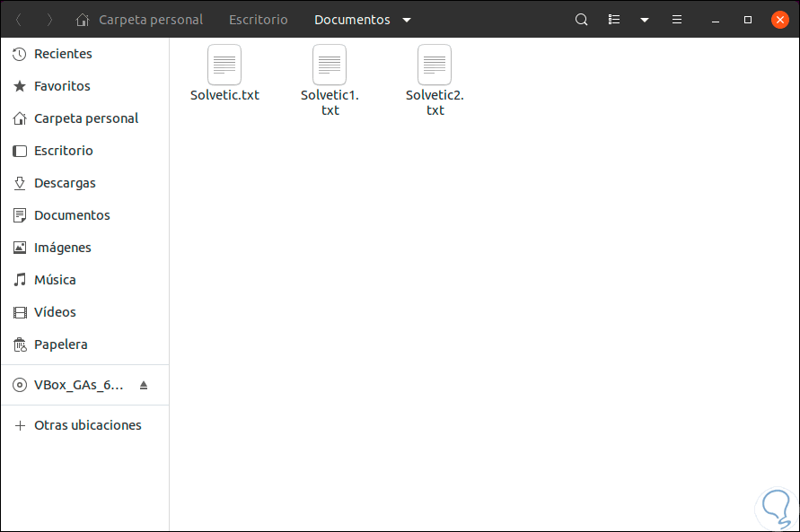This screenshot has width=800, height=532.
Task: Open Descargas in the sidebar
Action: pyautogui.click(x=65, y=183)
